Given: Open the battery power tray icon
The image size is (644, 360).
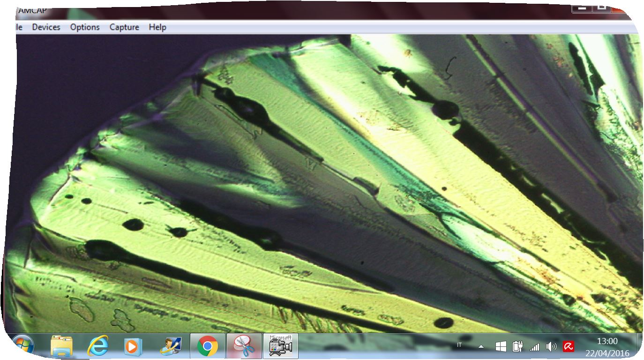Looking at the screenshot, I should [x=517, y=346].
